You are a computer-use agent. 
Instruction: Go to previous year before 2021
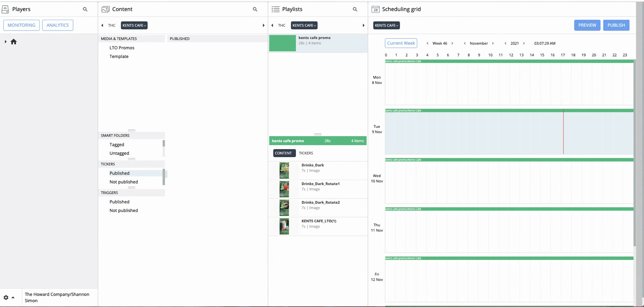click(x=505, y=43)
